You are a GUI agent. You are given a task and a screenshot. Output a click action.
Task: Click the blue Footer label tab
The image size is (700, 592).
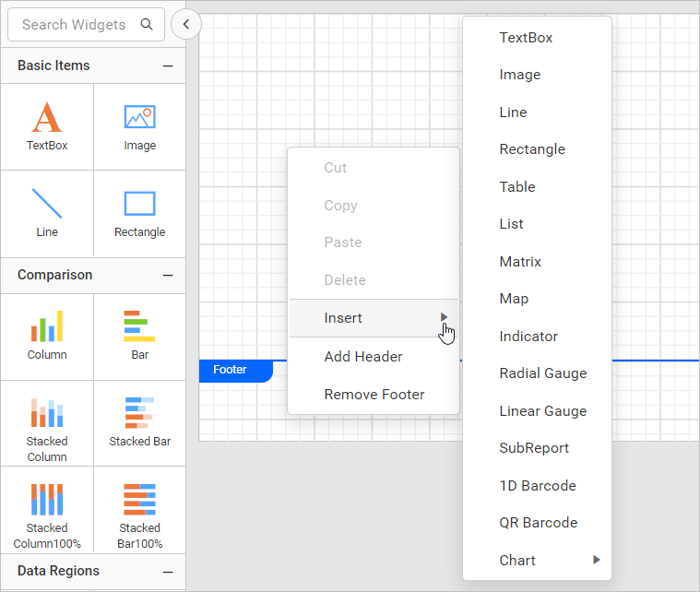[x=231, y=370]
